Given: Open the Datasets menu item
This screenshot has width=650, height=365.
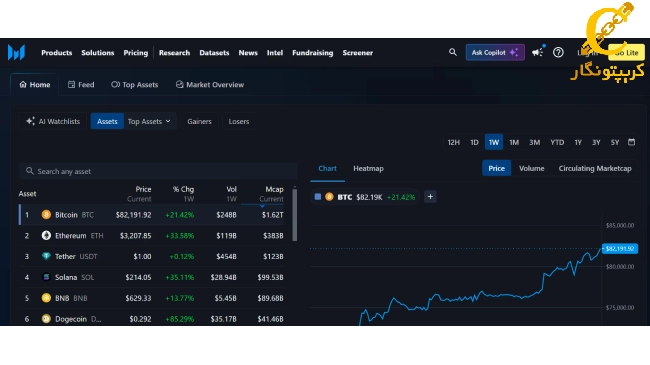Looking at the screenshot, I should (x=214, y=53).
